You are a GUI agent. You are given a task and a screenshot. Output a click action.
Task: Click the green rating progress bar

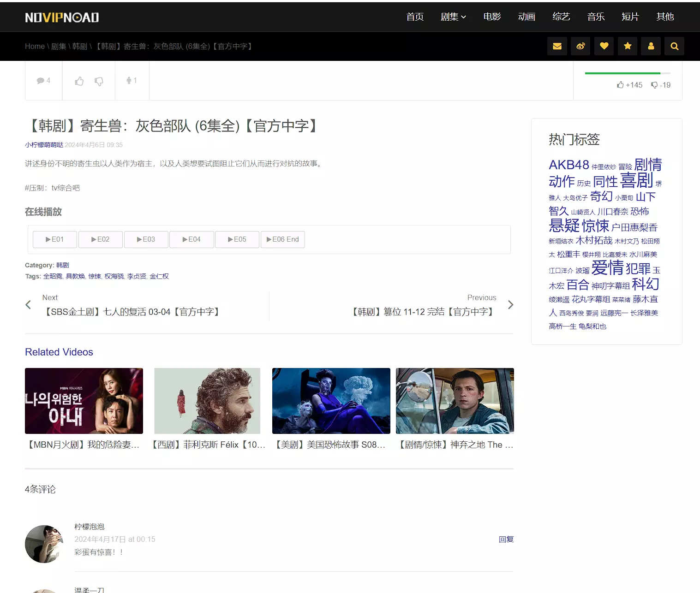point(622,73)
